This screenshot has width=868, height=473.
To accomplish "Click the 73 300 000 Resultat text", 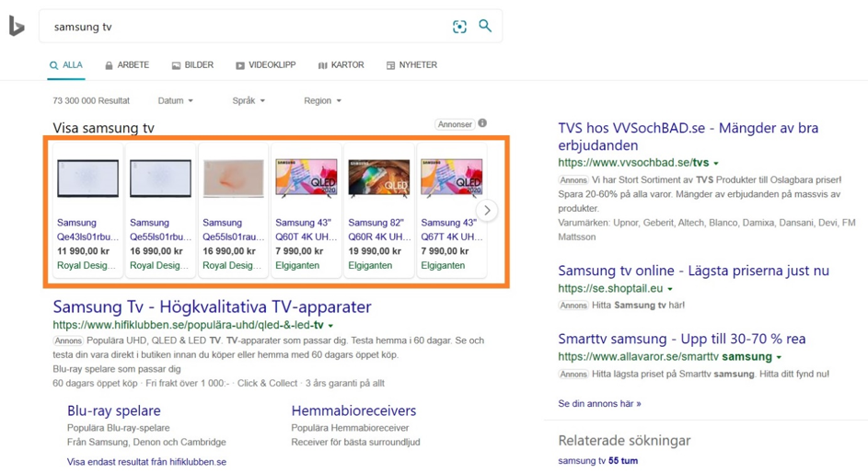I will [x=91, y=100].
